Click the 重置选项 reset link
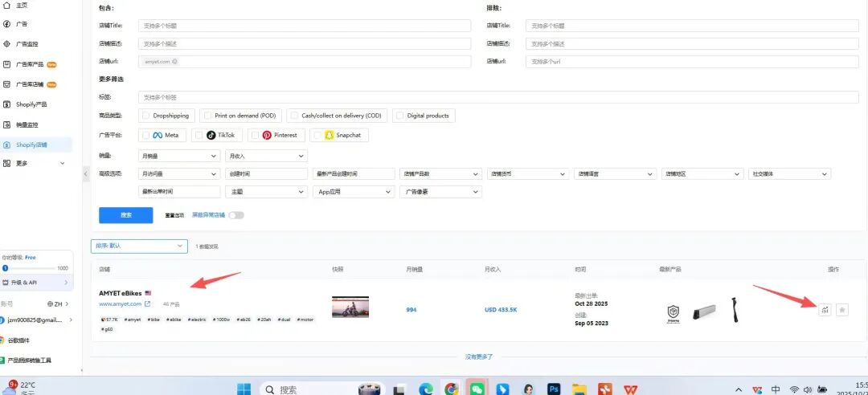Screen dimensions: 868x395 [174, 215]
